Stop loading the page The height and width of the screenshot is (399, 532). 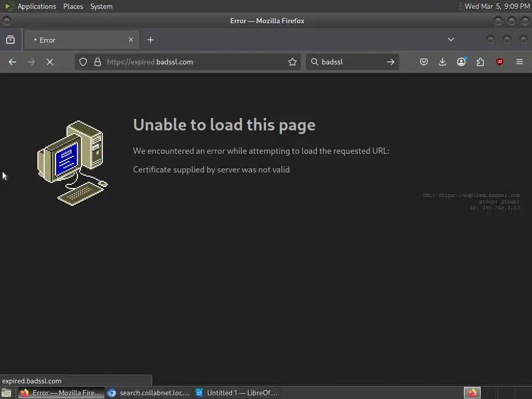[x=50, y=62]
